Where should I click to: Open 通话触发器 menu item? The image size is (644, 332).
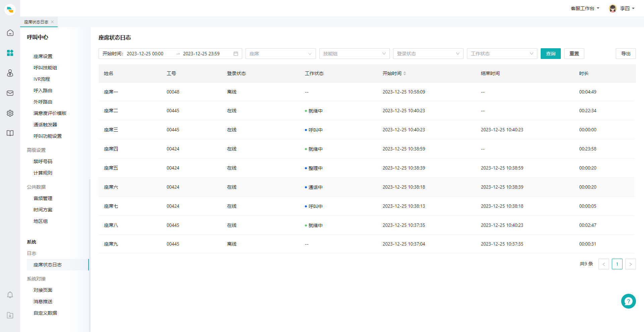pyautogui.click(x=45, y=125)
